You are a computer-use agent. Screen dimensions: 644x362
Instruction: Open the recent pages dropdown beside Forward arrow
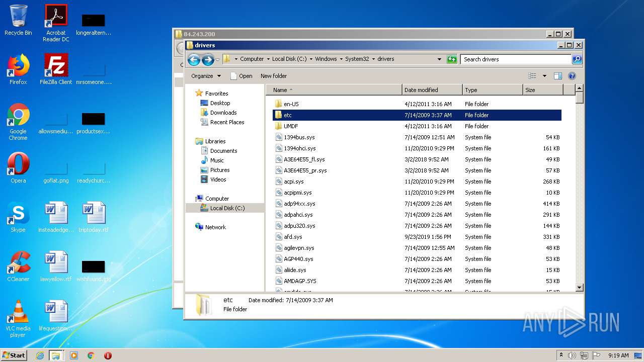click(x=217, y=60)
